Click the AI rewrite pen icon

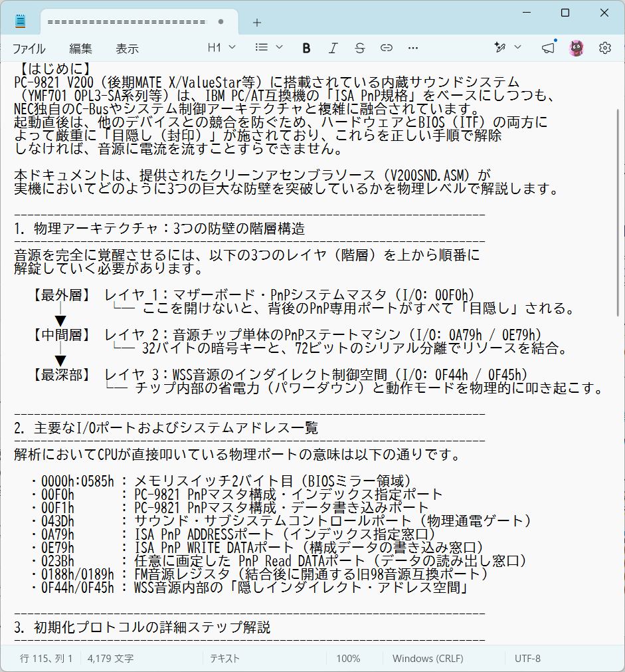499,48
